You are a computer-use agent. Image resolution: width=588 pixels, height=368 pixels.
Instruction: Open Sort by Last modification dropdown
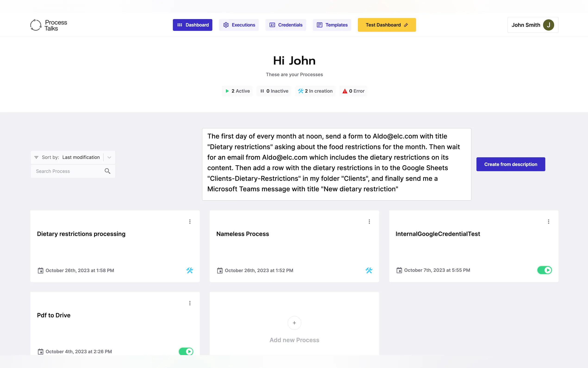(x=109, y=158)
